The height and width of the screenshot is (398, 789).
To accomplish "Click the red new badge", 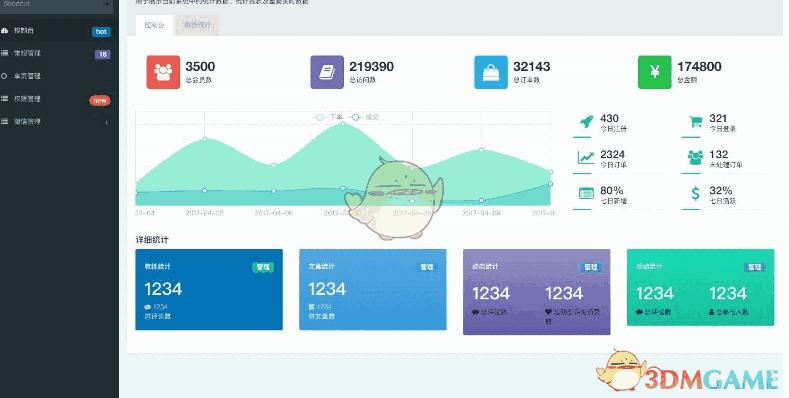I will point(100,101).
